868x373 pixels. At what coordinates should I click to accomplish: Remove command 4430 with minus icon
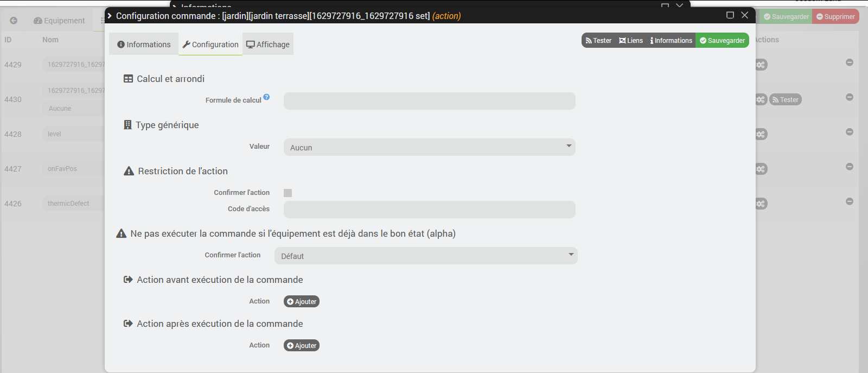[x=850, y=97]
